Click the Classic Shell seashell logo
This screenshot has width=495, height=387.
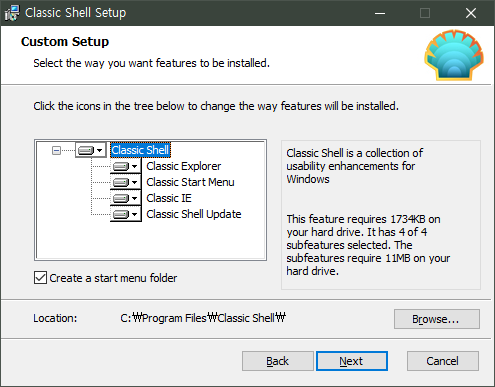(454, 55)
